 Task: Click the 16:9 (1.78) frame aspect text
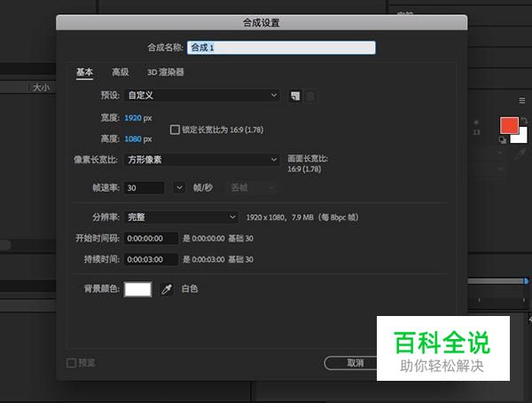point(304,170)
